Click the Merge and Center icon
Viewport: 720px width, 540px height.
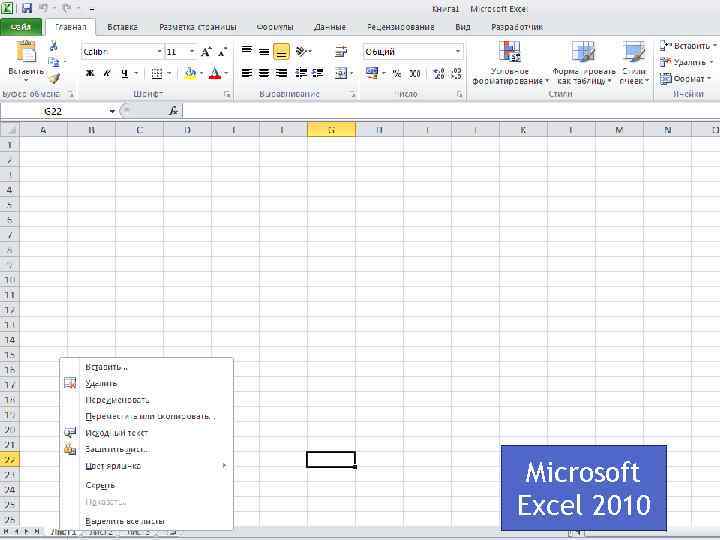click(341, 73)
